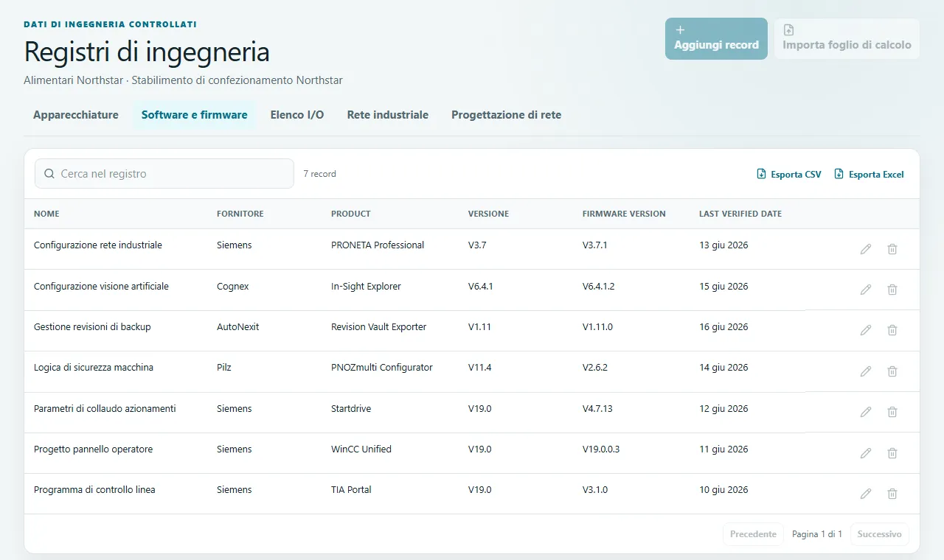Click the LAST VERIFIED DATE column header

(740, 214)
